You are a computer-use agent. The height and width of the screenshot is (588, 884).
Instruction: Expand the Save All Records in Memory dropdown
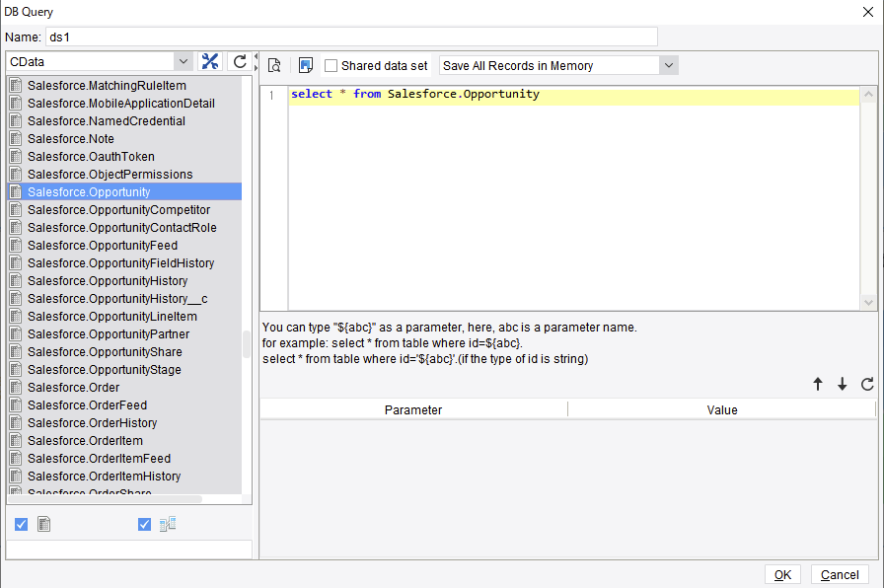click(x=669, y=65)
